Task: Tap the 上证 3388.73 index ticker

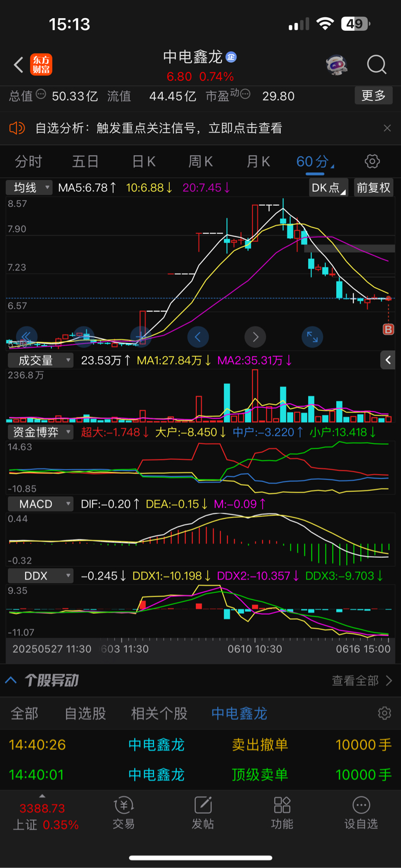Action: pyautogui.click(x=45, y=816)
